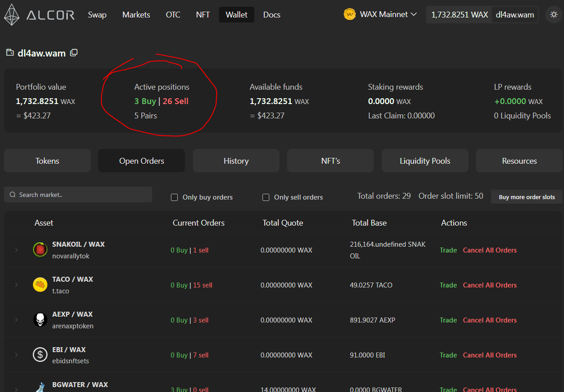This screenshot has width=564, height=392.
Task: Click the Last Claim: 0.00000 text
Action: tap(401, 115)
